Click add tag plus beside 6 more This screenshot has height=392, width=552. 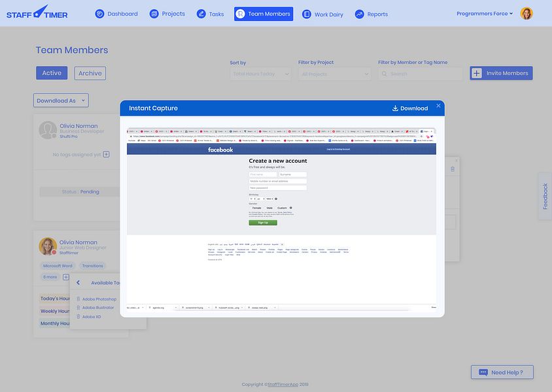coord(66,277)
